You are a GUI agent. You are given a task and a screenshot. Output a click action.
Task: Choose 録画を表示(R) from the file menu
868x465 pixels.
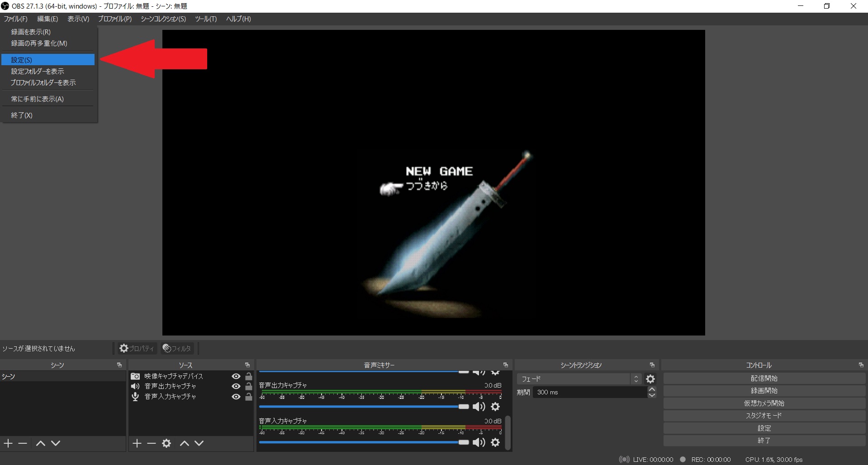click(x=48, y=32)
